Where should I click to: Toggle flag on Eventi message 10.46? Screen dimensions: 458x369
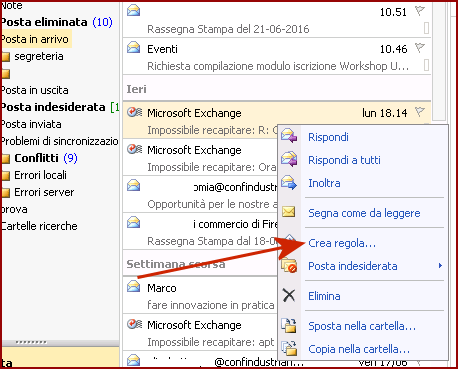click(x=420, y=48)
